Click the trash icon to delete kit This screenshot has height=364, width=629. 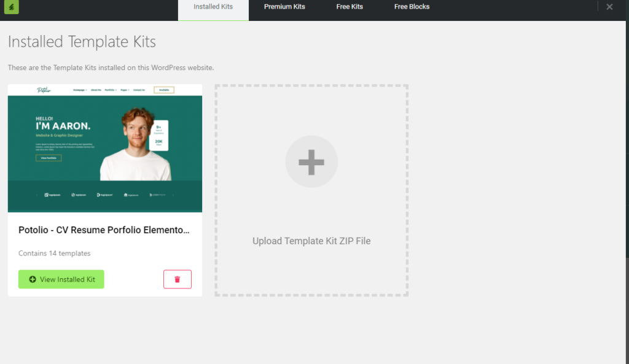click(x=178, y=279)
